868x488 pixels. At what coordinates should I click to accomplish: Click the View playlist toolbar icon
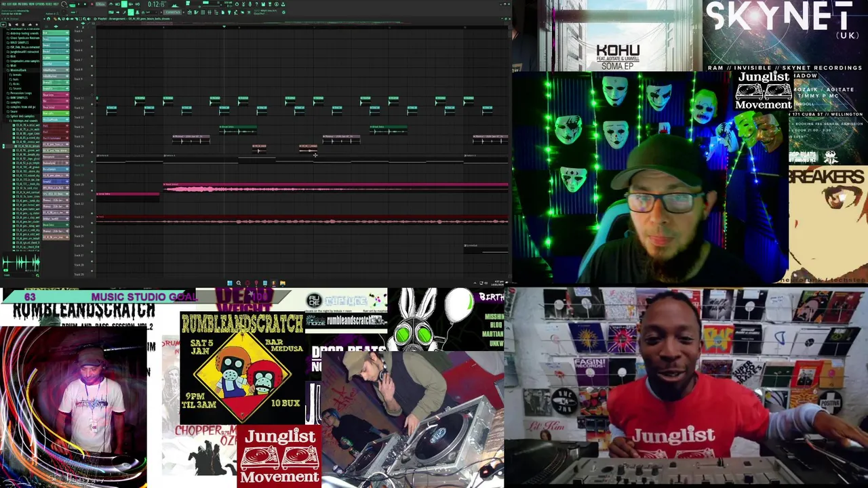pyautogui.click(x=189, y=12)
